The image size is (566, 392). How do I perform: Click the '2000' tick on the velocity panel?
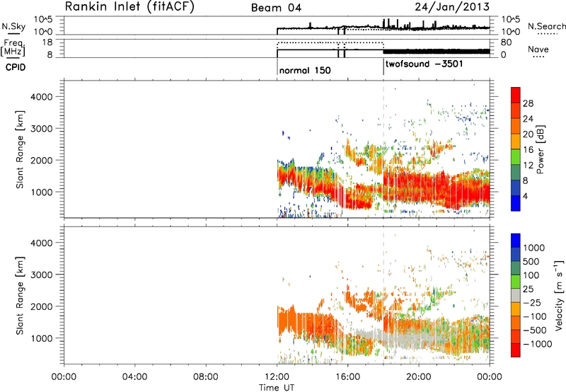(x=41, y=306)
